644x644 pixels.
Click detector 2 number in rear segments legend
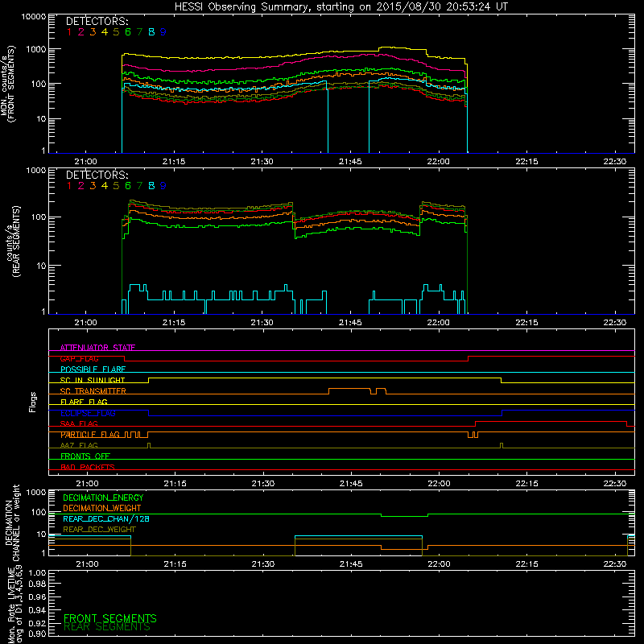(81, 186)
